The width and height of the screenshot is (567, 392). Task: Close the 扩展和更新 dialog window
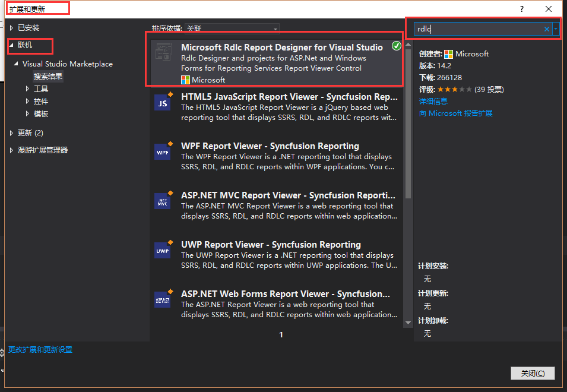[x=549, y=9]
